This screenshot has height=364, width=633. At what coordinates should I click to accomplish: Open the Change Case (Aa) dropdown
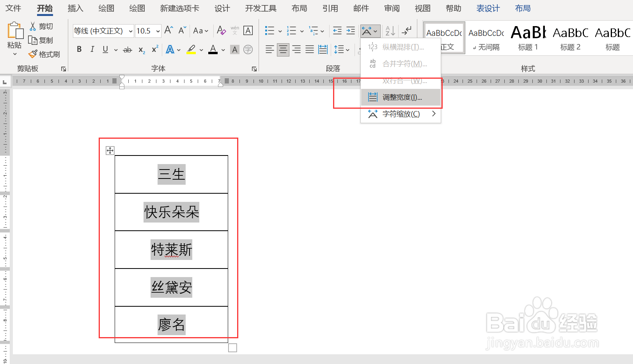tap(201, 30)
